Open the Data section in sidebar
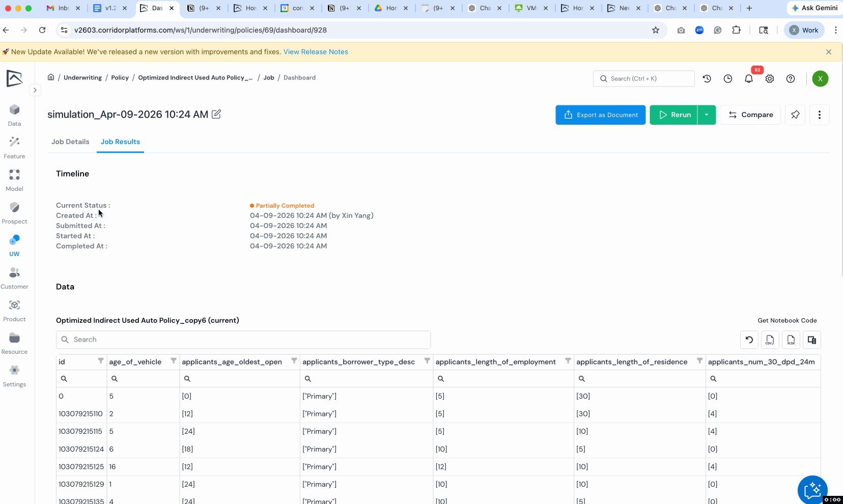 pyautogui.click(x=14, y=116)
